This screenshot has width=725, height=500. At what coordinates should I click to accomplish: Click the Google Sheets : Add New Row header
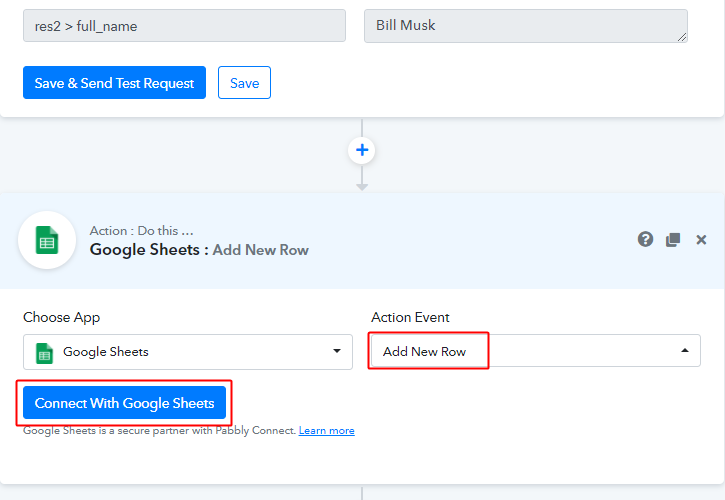[x=199, y=250]
